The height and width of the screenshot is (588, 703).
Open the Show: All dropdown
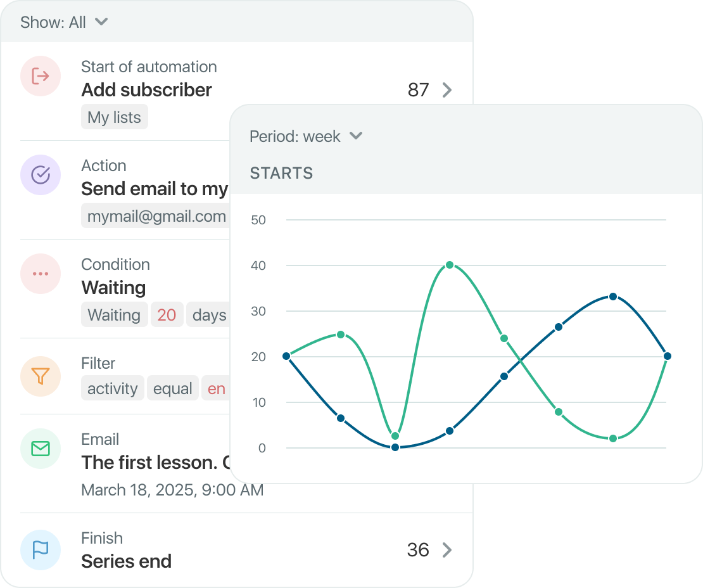pos(64,22)
